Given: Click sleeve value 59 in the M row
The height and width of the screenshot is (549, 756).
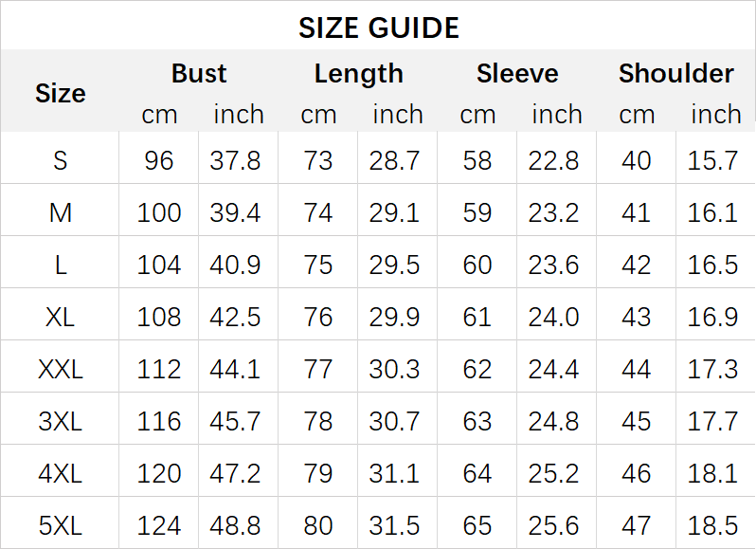Looking at the screenshot, I should click(477, 212).
